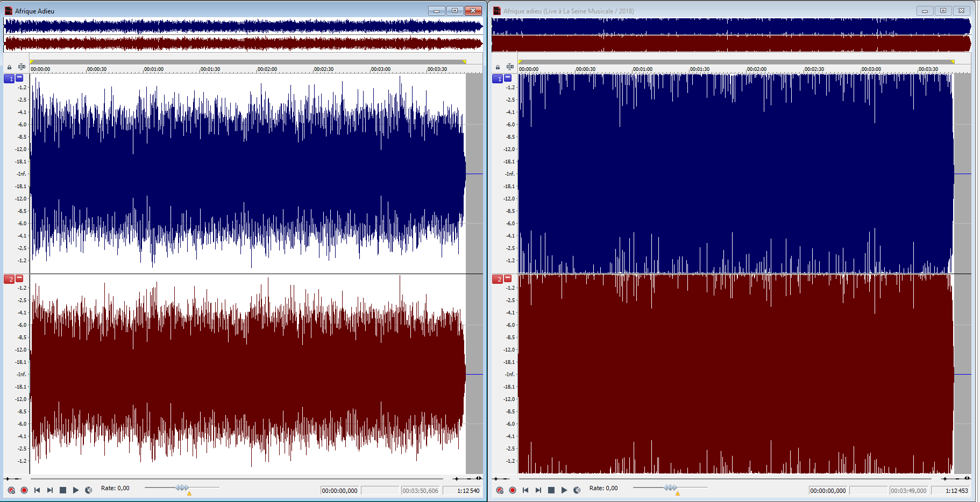Click Stop in the Live à La Seine Musicale window
Viewport: 980px width, 502px height.
[551, 490]
